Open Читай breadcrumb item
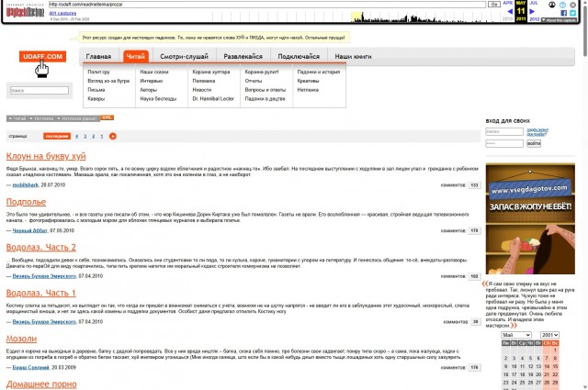 point(17,118)
